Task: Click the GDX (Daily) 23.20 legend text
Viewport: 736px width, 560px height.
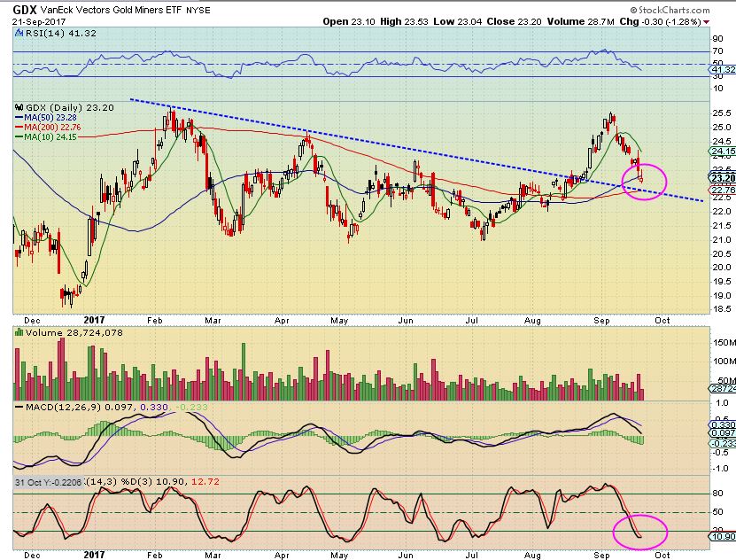Action: [x=69, y=107]
